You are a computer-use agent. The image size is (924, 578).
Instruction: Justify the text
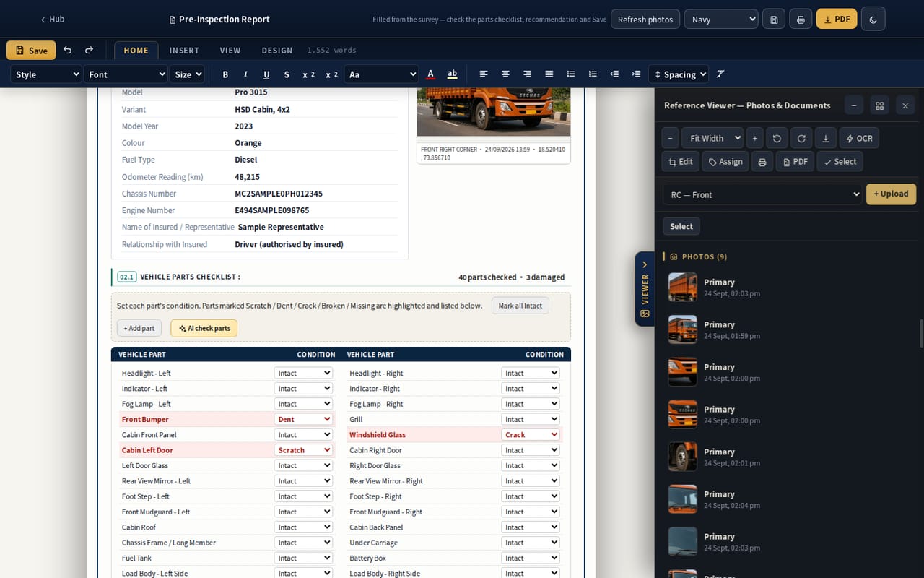pyautogui.click(x=549, y=74)
